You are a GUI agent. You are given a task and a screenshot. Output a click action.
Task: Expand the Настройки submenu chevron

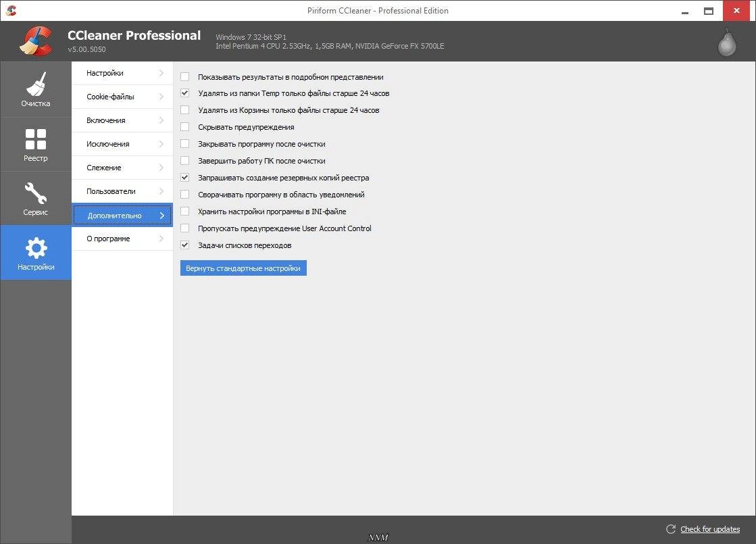click(161, 73)
